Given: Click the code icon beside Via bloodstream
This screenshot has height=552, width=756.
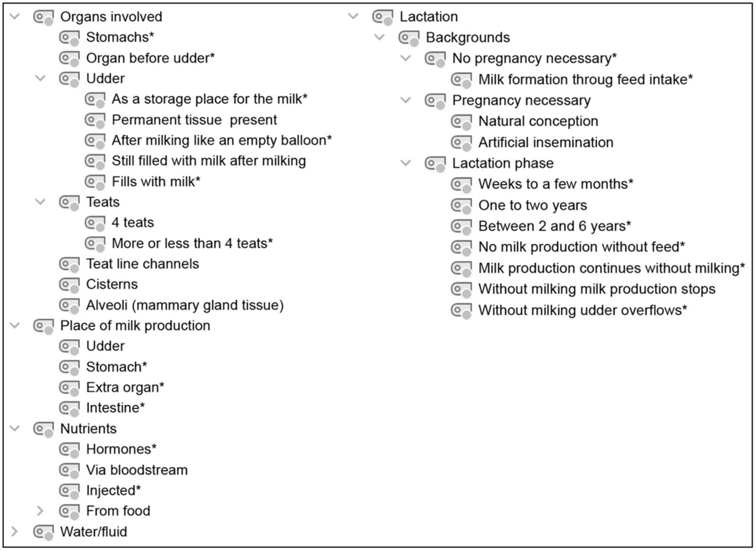Looking at the screenshot, I should pyautogui.click(x=69, y=470).
